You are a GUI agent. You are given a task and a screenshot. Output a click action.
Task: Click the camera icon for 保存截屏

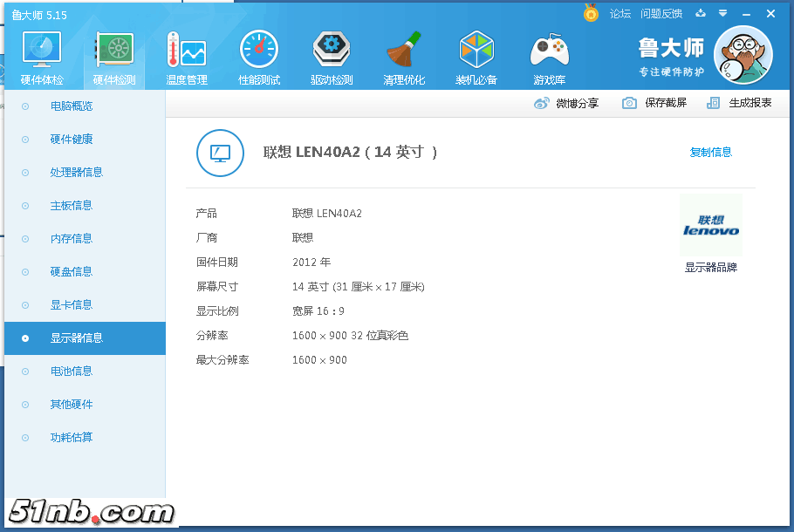coord(629,103)
